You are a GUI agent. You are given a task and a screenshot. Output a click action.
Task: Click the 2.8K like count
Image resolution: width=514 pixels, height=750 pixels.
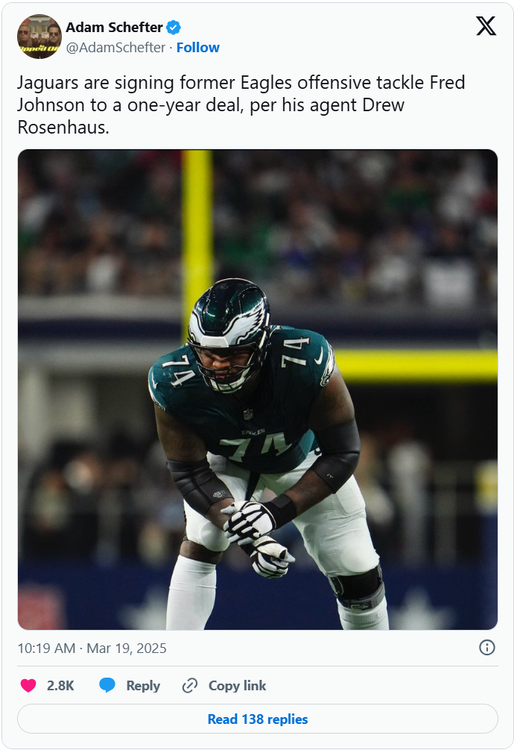[60, 685]
